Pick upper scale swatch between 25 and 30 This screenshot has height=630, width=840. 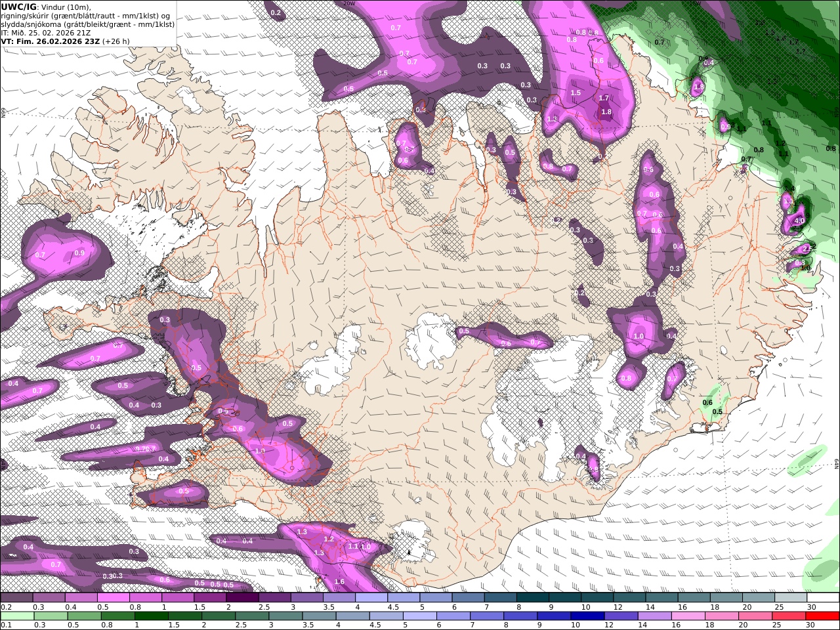click(x=791, y=598)
